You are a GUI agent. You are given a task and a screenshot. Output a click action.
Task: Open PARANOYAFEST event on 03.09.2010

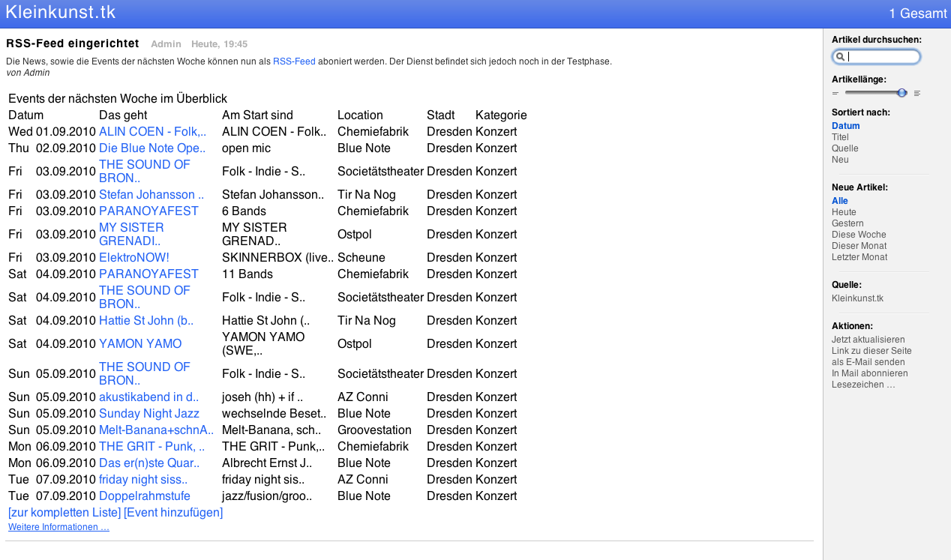click(148, 211)
